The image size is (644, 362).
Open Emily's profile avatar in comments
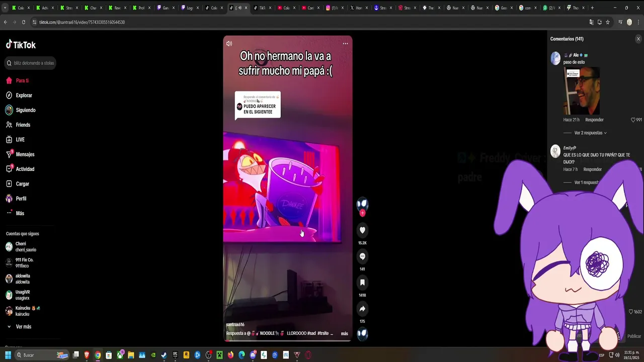tap(555, 151)
